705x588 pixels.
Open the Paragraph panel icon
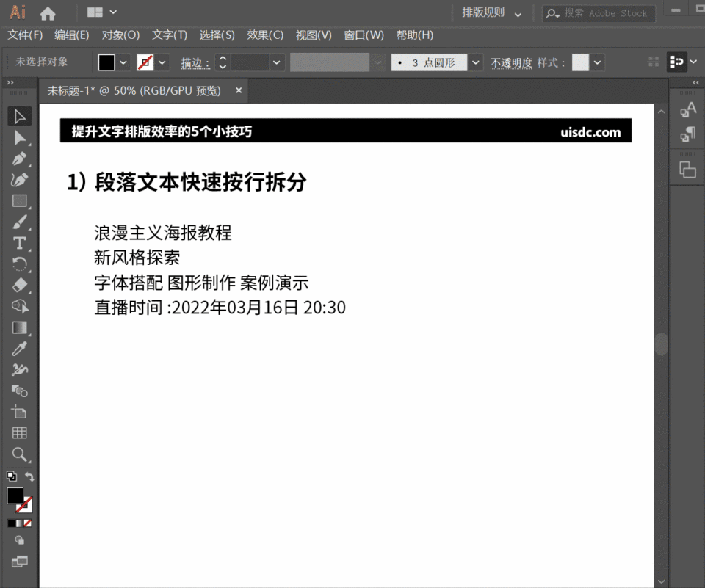(x=688, y=134)
